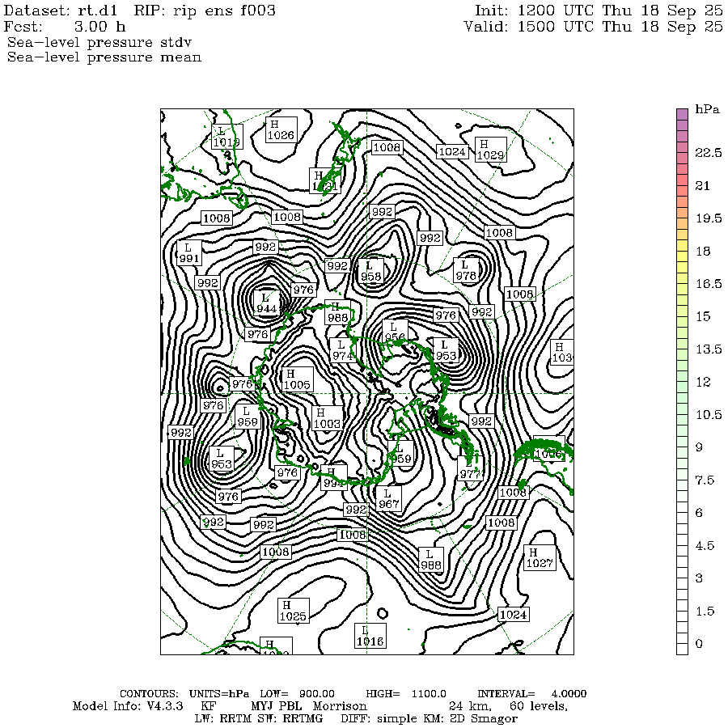This screenshot has height=728, width=728.
Task: Click the H 1005 high pressure label
Action: (x=297, y=379)
